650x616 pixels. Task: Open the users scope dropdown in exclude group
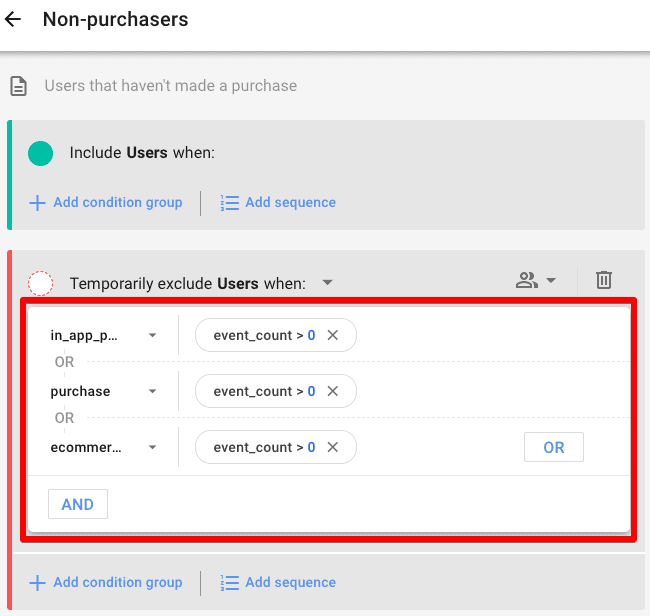536,280
